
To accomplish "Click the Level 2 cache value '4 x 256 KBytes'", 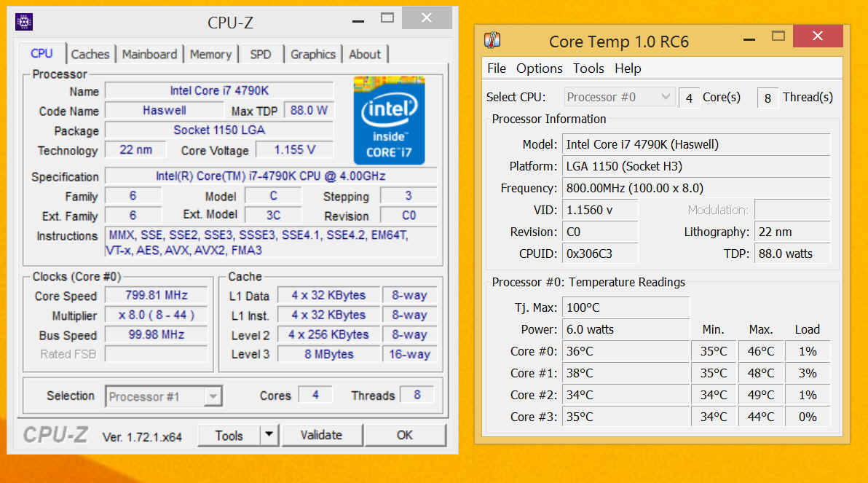I will 329,334.
